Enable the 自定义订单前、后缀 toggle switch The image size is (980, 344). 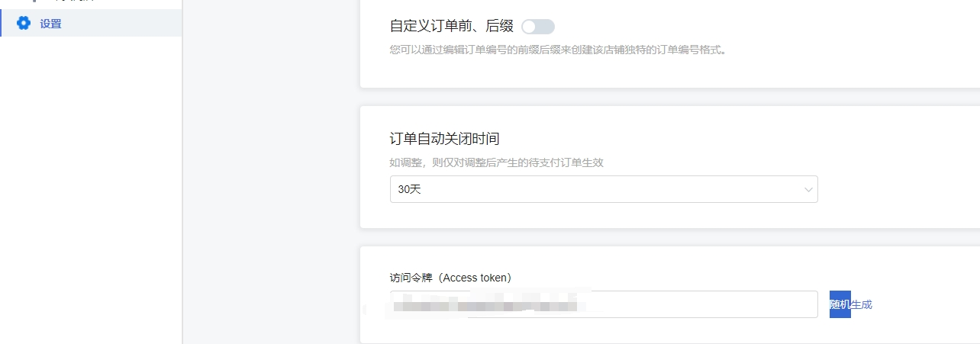point(537,27)
